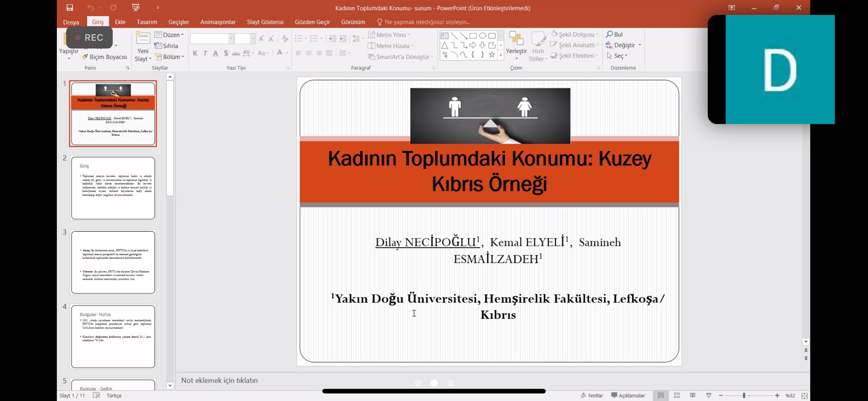868x401 pixels.
Task: Select slide 3 thumbnail
Action: [x=113, y=262]
